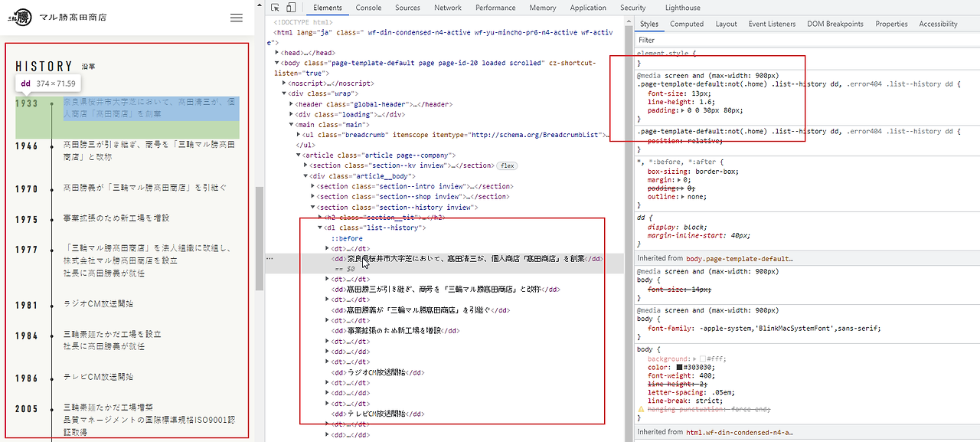The width and height of the screenshot is (980, 442).
Task: Open the Sources tab
Action: pyautogui.click(x=407, y=8)
